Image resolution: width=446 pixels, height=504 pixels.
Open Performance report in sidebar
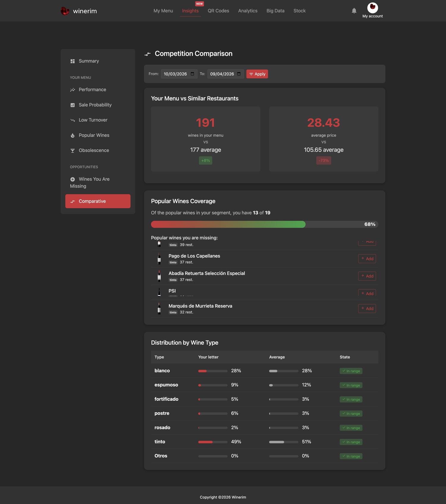(x=98, y=90)
